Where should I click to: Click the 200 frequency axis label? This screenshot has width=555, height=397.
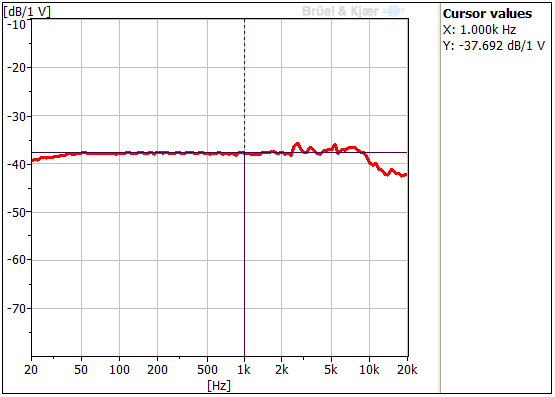click(x=158, y=370)
